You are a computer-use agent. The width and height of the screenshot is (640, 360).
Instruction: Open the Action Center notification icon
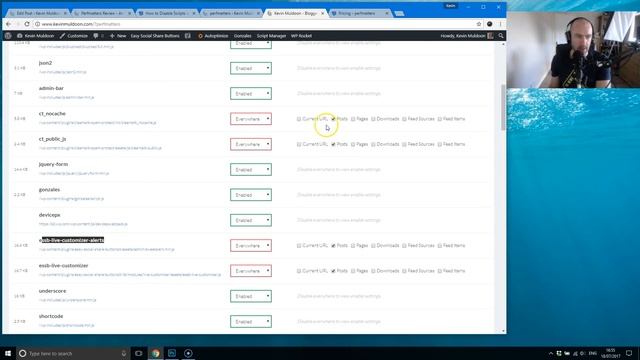[629, 353]
